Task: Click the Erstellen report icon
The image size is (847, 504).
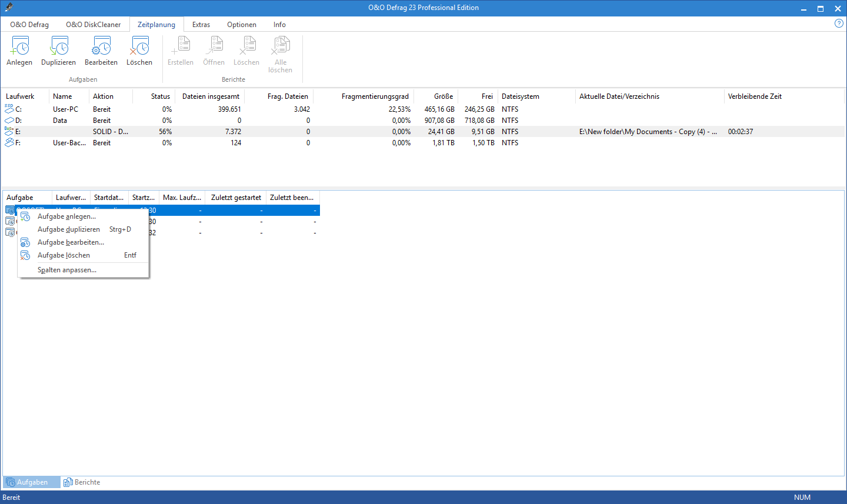Action: tap(181, 46)
